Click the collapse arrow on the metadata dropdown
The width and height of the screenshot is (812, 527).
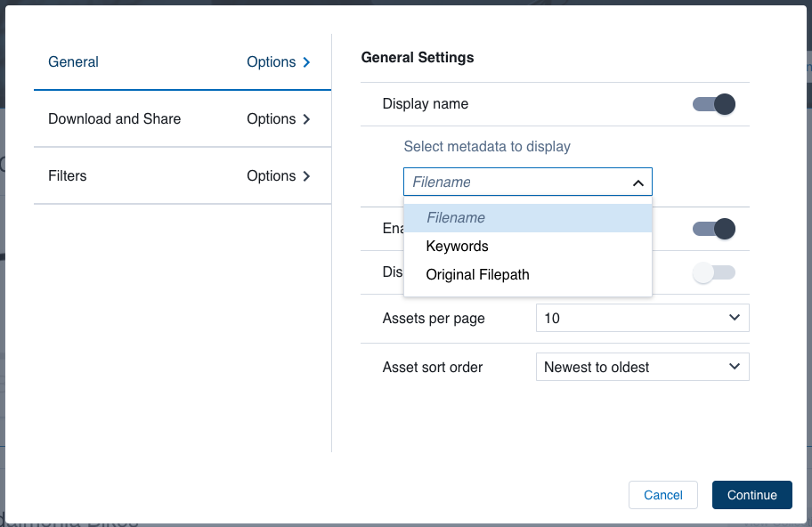point(638,182)
